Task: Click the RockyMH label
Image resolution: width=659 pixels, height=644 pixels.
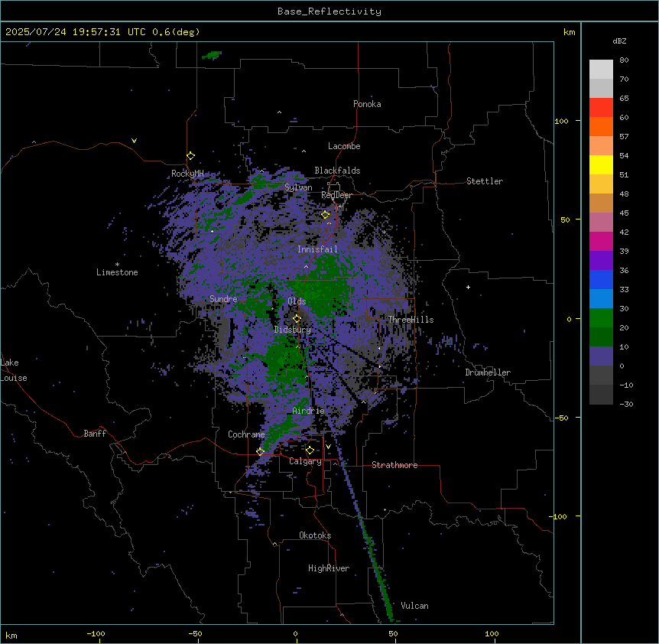Action: (187, 173)
